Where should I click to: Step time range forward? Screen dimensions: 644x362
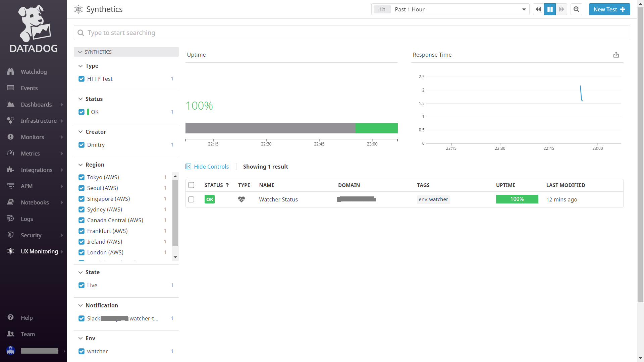(x=561, y=9)
